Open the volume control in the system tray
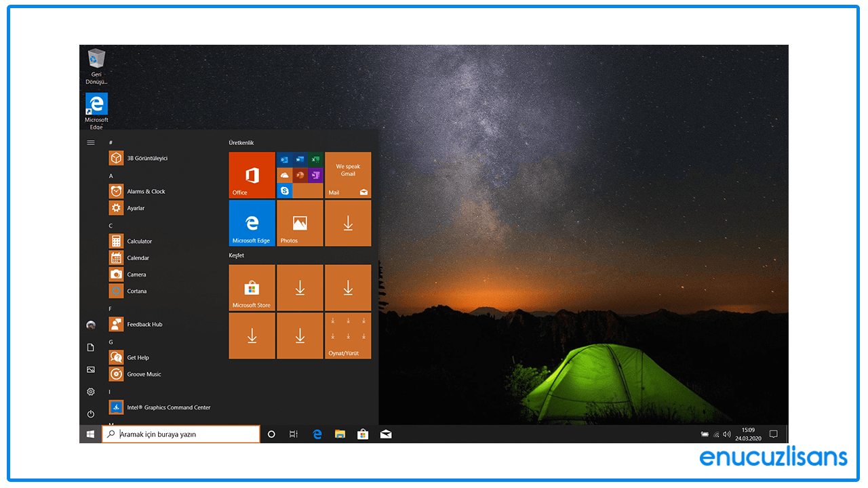868x488 pixels. point(726,434)
